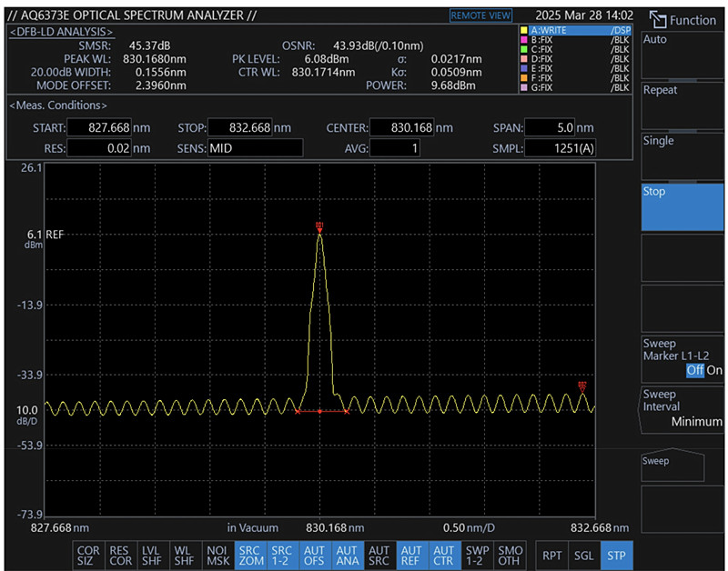Click the date and time display
728x571 pixels.
(x=584, y=15)
